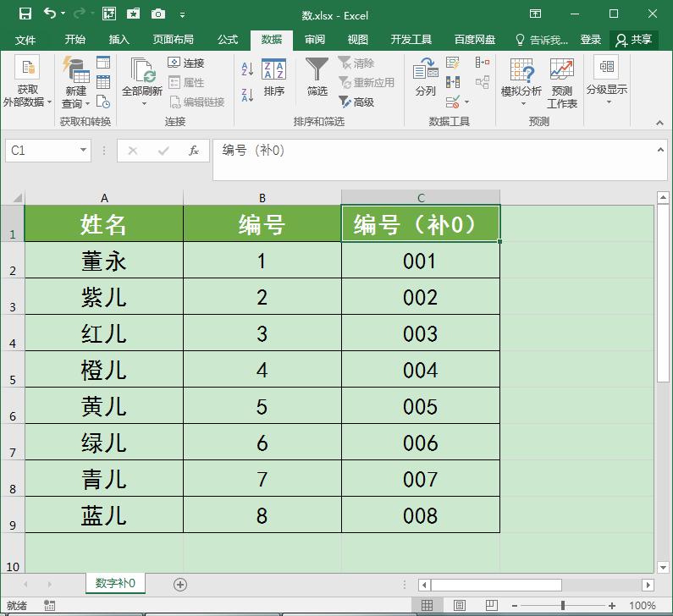Click the Save icon in quick access toolbar
673x616 pixels.
pos(25,14)
